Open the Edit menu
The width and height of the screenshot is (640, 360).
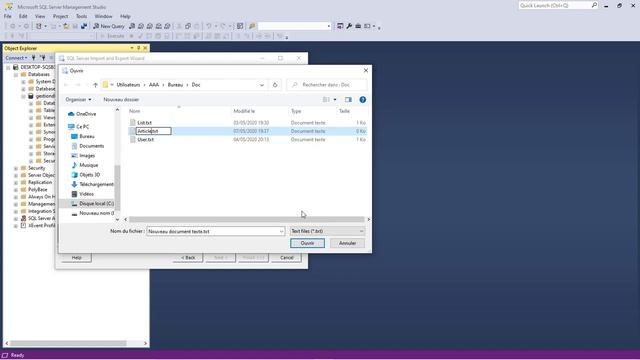coord(23,16)
